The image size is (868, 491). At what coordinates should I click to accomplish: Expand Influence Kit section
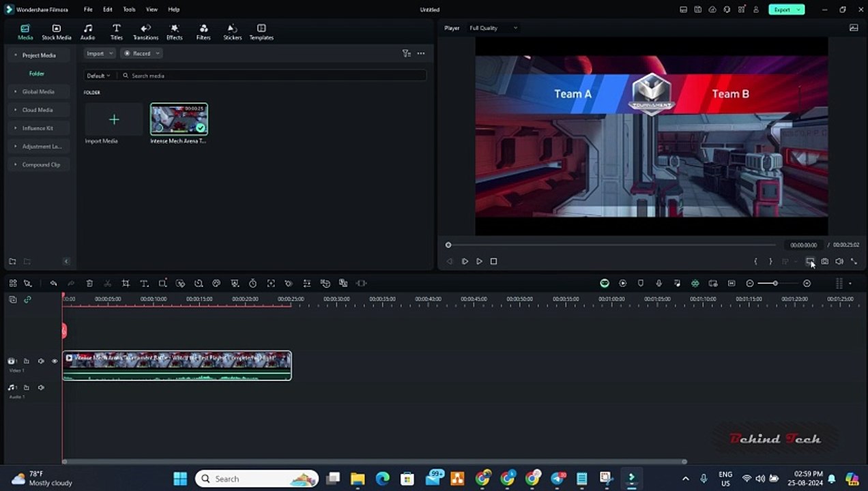pos(38,128)
